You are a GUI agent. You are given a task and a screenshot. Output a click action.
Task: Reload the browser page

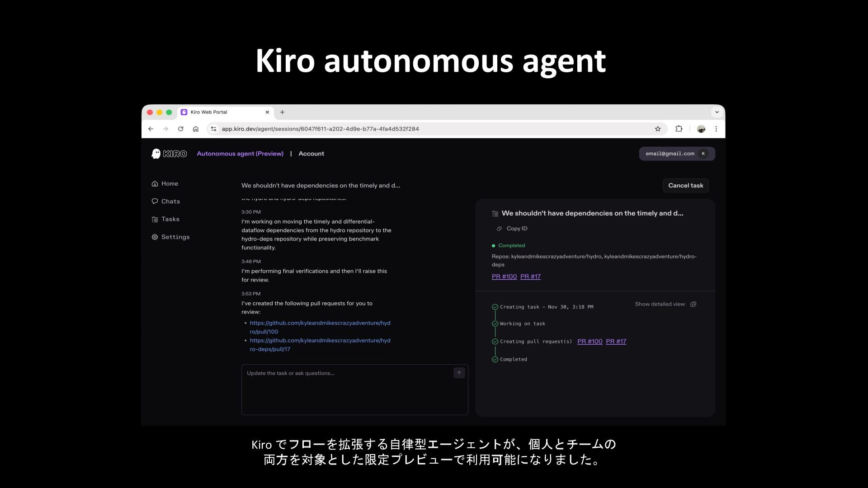[180, 129]
